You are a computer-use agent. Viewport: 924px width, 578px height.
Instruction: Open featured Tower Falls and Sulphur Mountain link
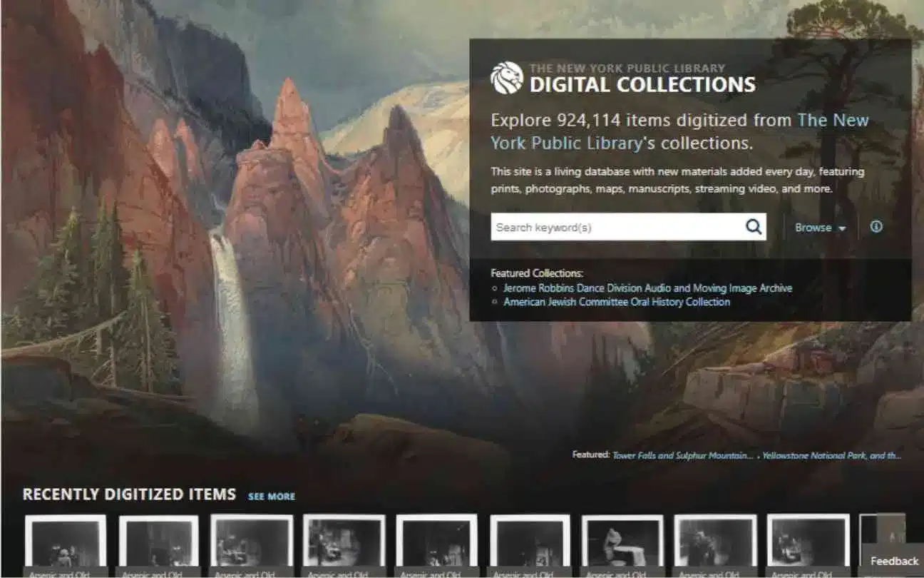coord(682,455)
